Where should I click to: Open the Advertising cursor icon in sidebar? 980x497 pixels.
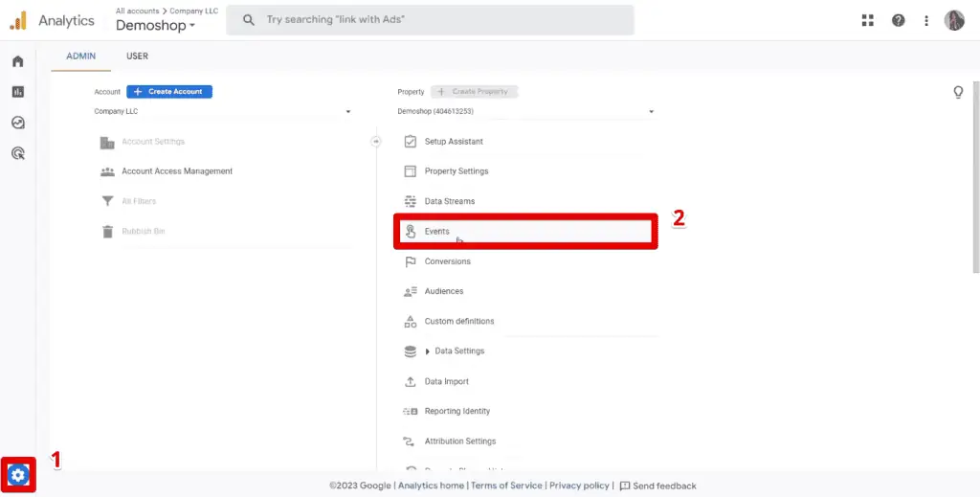tap(17, 153)
